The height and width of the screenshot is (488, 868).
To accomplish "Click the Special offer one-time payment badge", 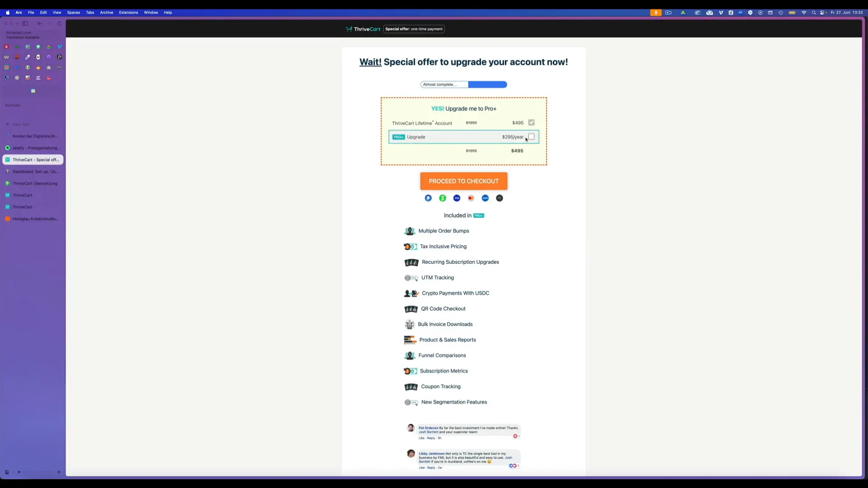I will tap(414, 29).
